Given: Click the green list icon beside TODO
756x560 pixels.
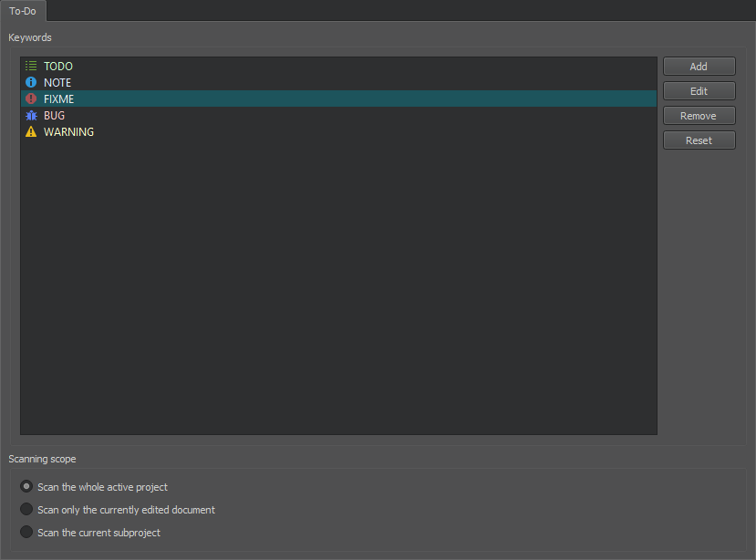Looking at the screenshot, I should [x=31, y=67].
